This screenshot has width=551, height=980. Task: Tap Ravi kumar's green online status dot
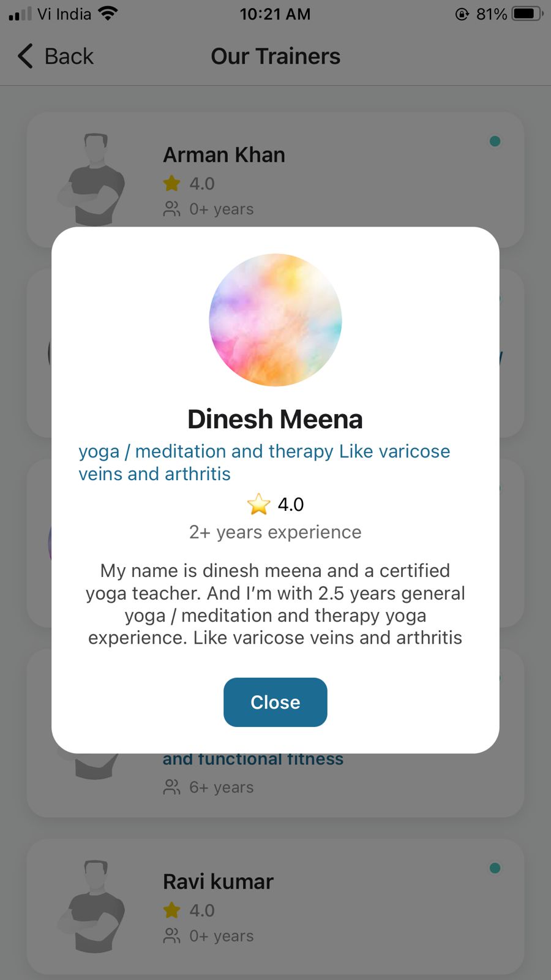click(495, 868)
